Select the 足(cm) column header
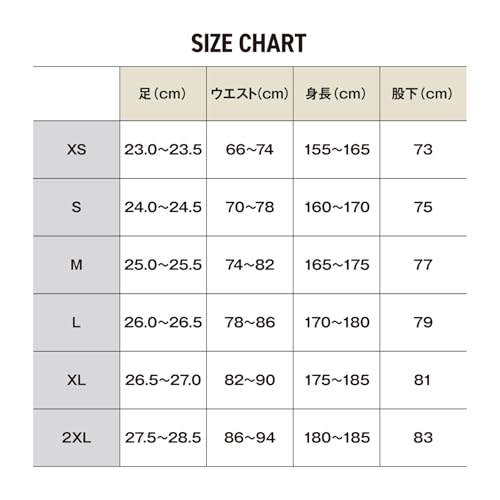The width and height of the screenshot is (500, 500). [x=163, y=94]
